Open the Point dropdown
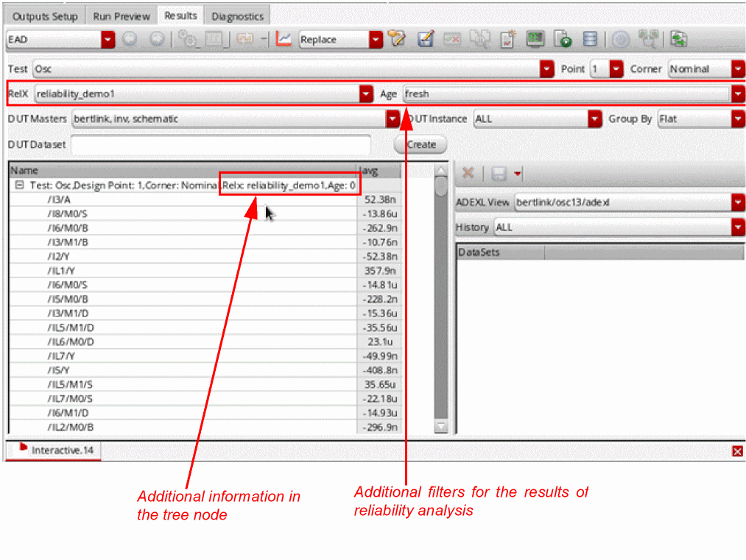746x560 pixels. (x=616, y=69)
